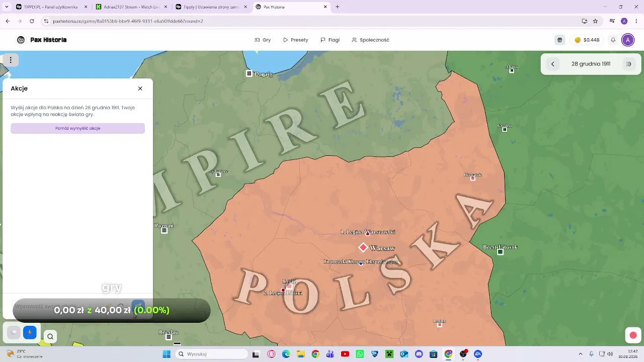Click the red record circle button
Screen dimensions: 644x362
click(x=633, y=335)
